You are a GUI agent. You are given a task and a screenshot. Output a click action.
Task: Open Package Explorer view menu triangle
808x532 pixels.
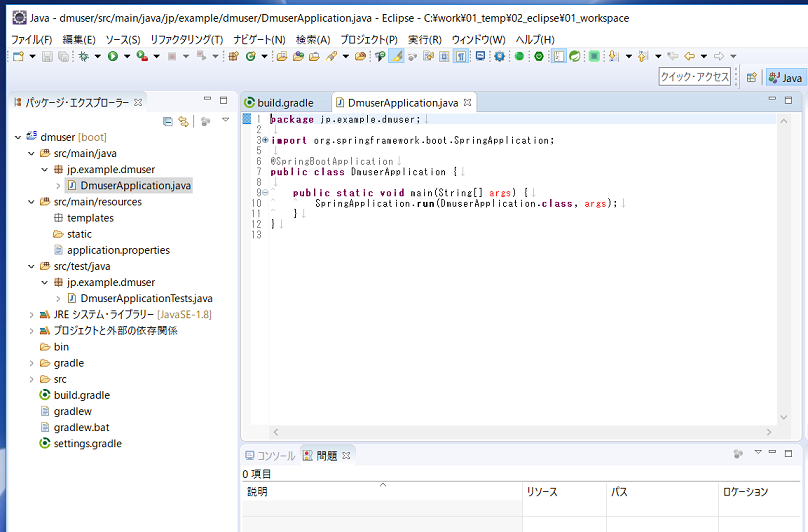(225, 120)
